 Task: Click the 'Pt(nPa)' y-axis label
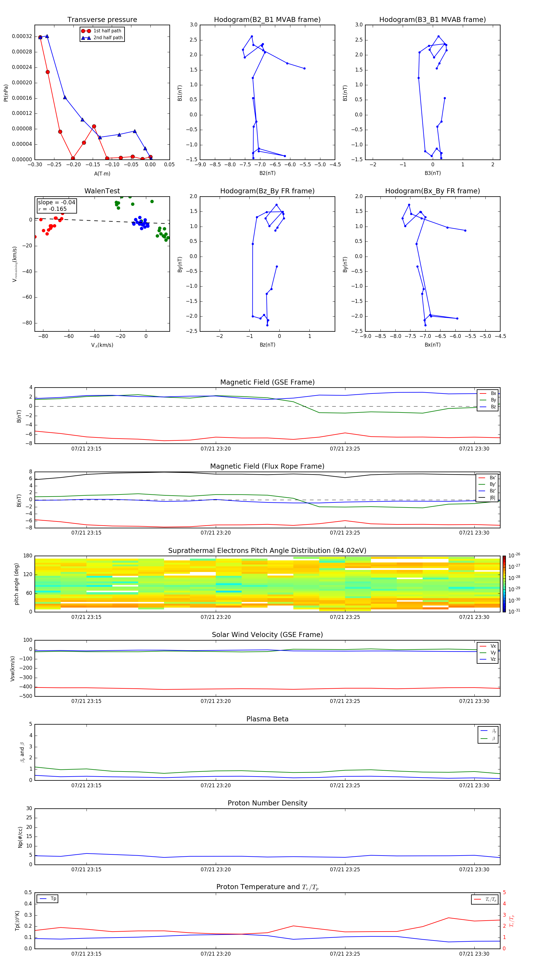coord(6,93)
